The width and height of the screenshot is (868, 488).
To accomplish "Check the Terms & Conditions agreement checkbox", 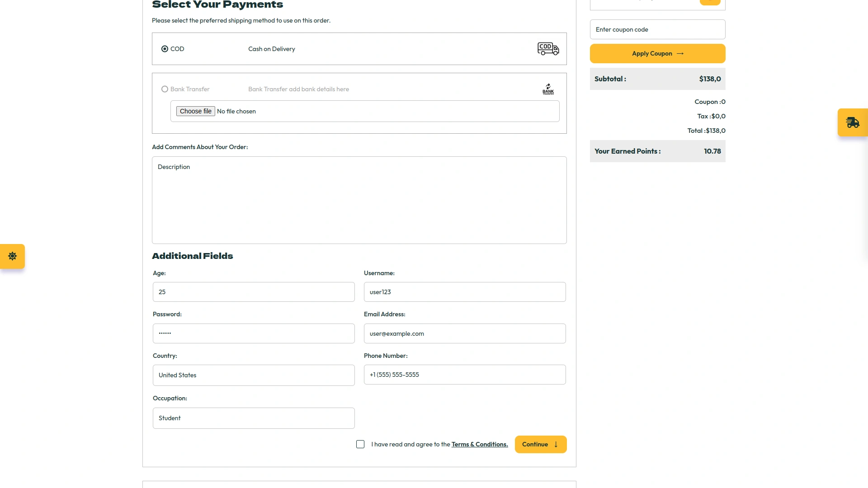I will [x=360, y=444].
